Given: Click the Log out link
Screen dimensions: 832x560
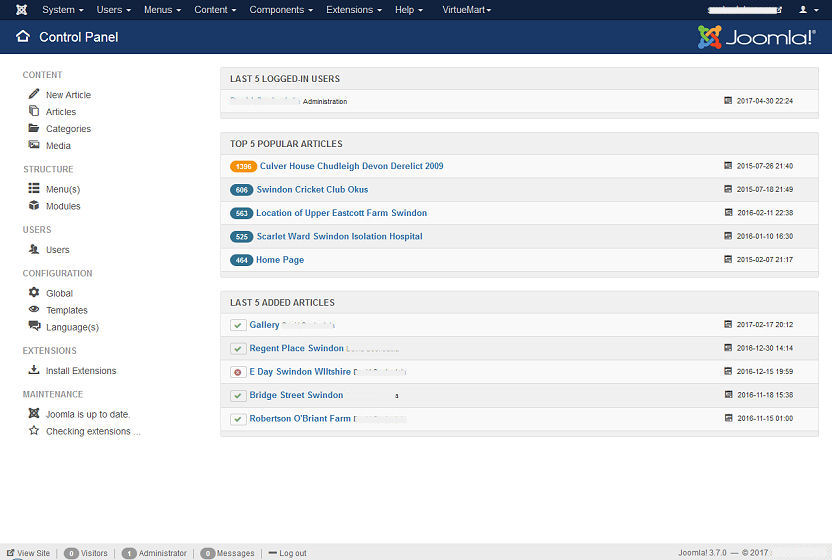Looking at the screenshot, I should 292,553.
